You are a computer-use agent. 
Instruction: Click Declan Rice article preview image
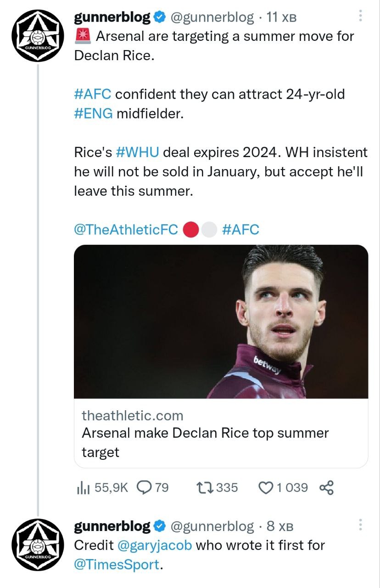click(x=221, y=321)
